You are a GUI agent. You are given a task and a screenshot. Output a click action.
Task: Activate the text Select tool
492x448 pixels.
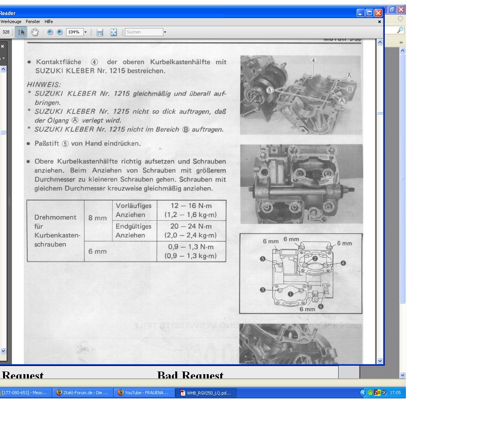[21, 32]
